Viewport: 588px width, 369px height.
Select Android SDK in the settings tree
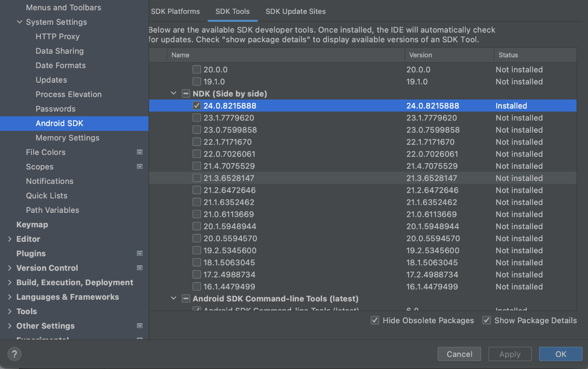[74, 123]
